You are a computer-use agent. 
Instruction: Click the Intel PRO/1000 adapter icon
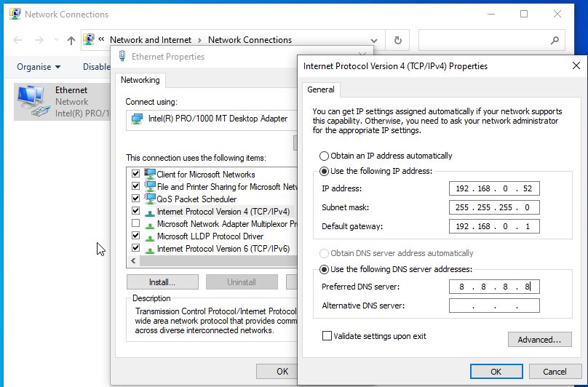[137, 119]
